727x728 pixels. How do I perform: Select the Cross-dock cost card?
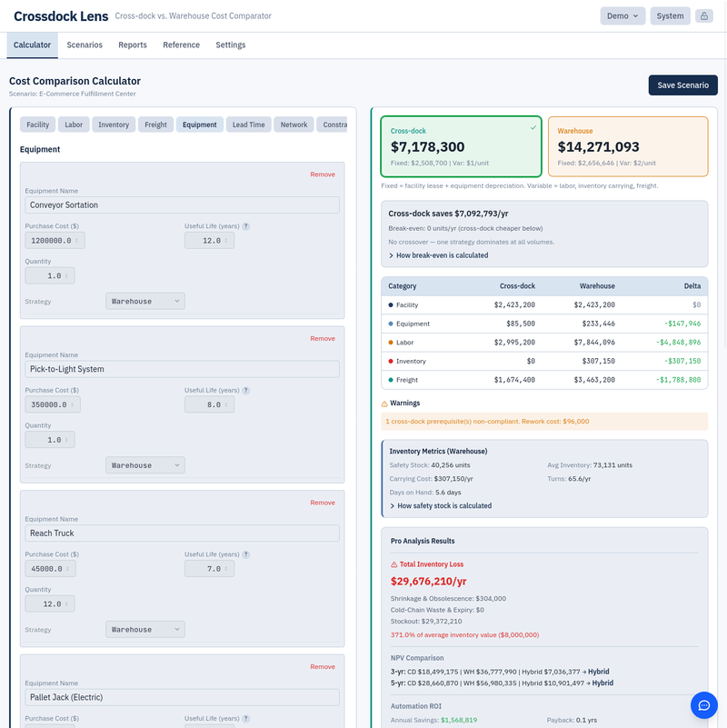(461, 146)
